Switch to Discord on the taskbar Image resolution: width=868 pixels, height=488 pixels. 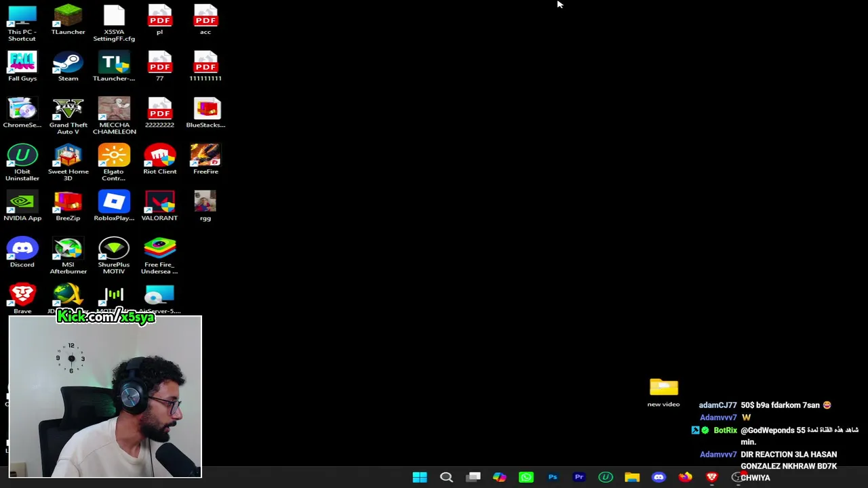[658, 477]
